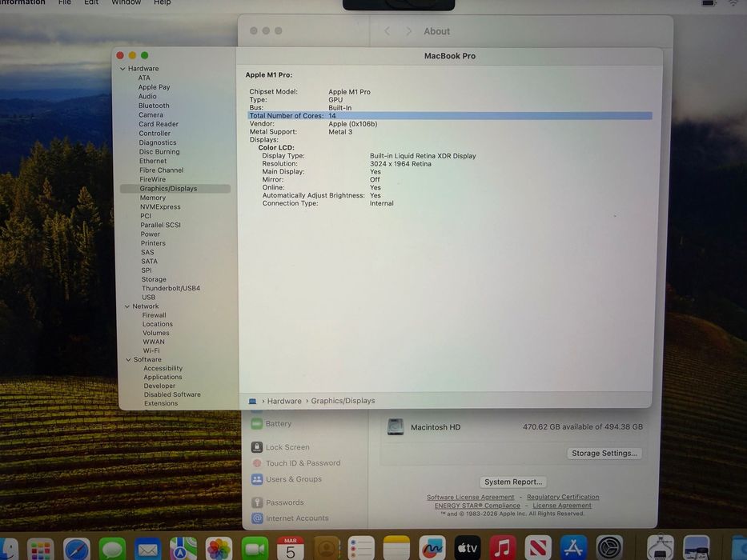Open Messages app in the Dock
Viewport: 747px width, 560px height.
click(x=112, y=550)
